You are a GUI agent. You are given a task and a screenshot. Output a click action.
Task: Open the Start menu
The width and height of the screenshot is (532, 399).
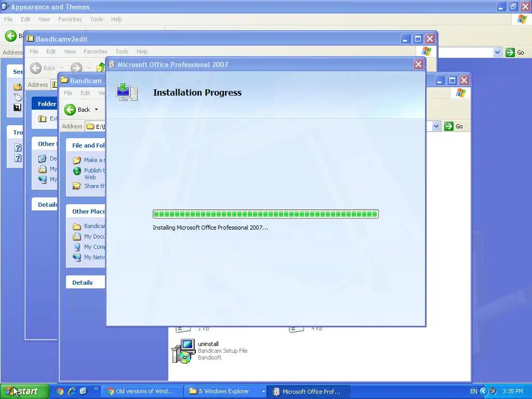pos(25,391)
